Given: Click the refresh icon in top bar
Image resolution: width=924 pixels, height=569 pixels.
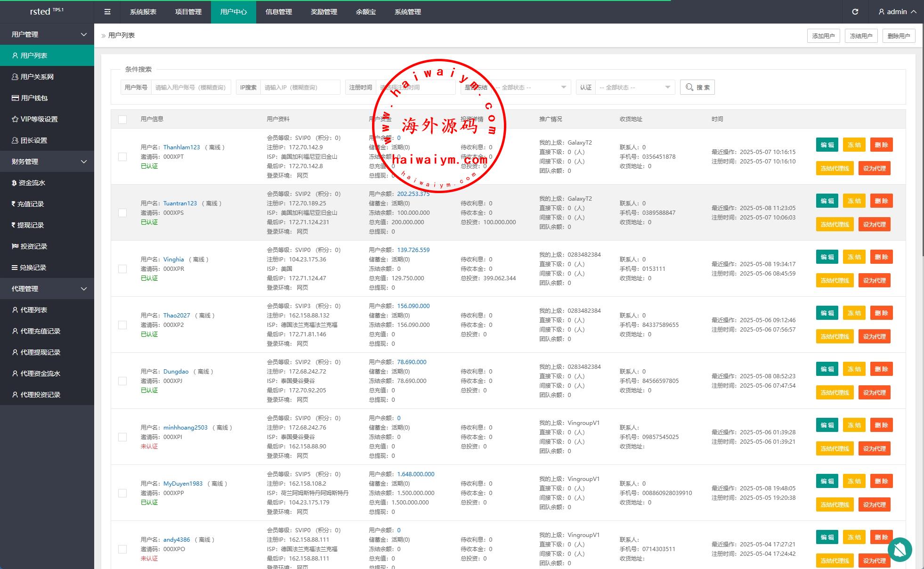Looking at the screenshot, I should [855, 12].
